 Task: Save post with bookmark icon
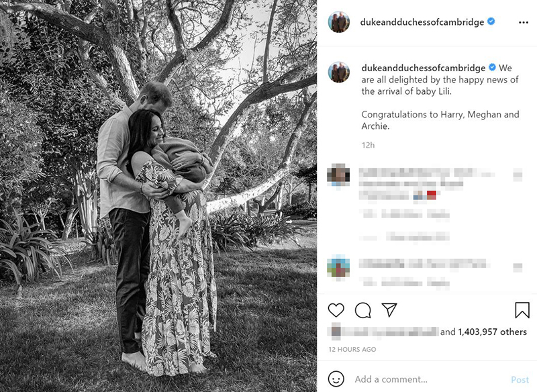(x=522, y=310)
